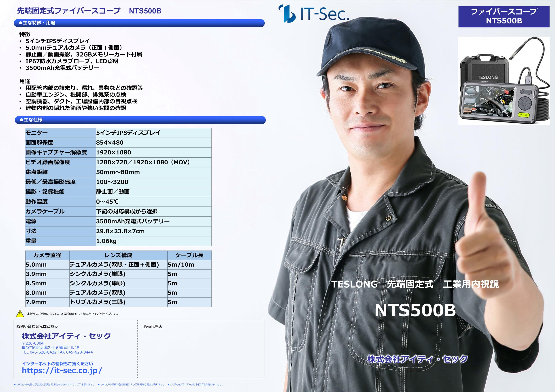The height and width of the screenshot is (392, 555).
Task: Select the 29.8×23.8×7cm dimensions cell
Action: click(x=153, y=231)
